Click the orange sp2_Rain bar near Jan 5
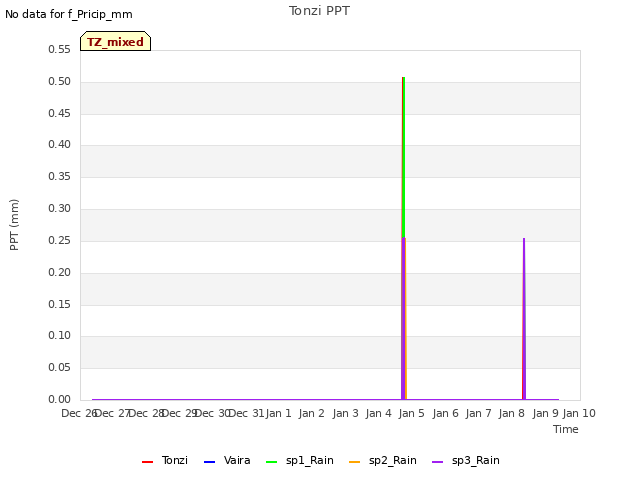 click(406, 318)
